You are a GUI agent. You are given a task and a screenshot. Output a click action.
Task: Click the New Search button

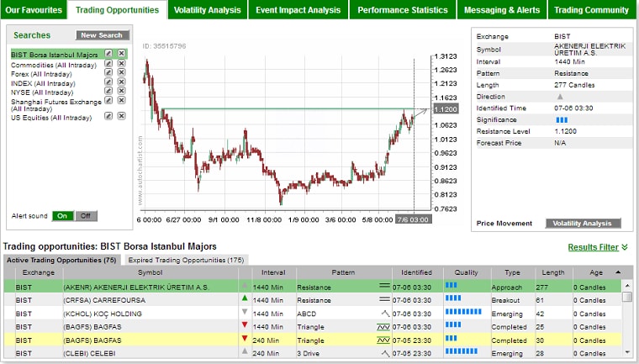tap(102, 35)
